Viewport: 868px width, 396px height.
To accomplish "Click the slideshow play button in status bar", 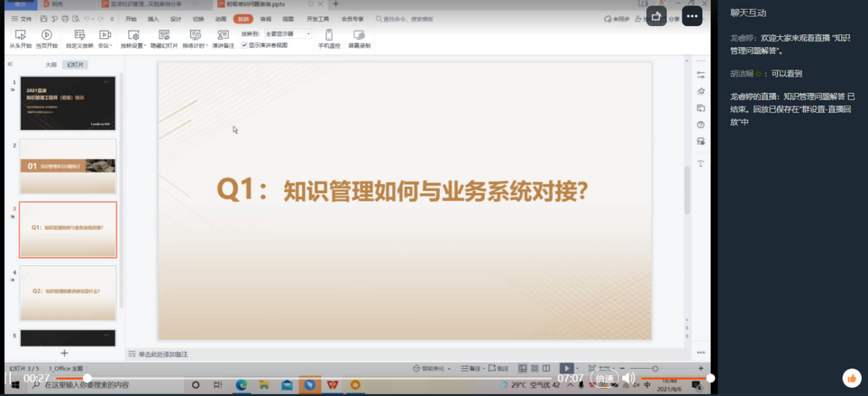I will click(567, 368).
